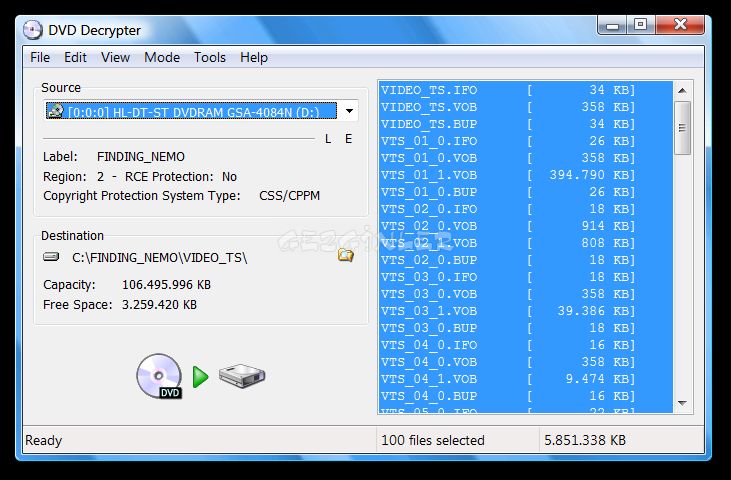Select VTS_01_0.VOB file row
This screenshot has height=480, width=731.
coord(526,158)
